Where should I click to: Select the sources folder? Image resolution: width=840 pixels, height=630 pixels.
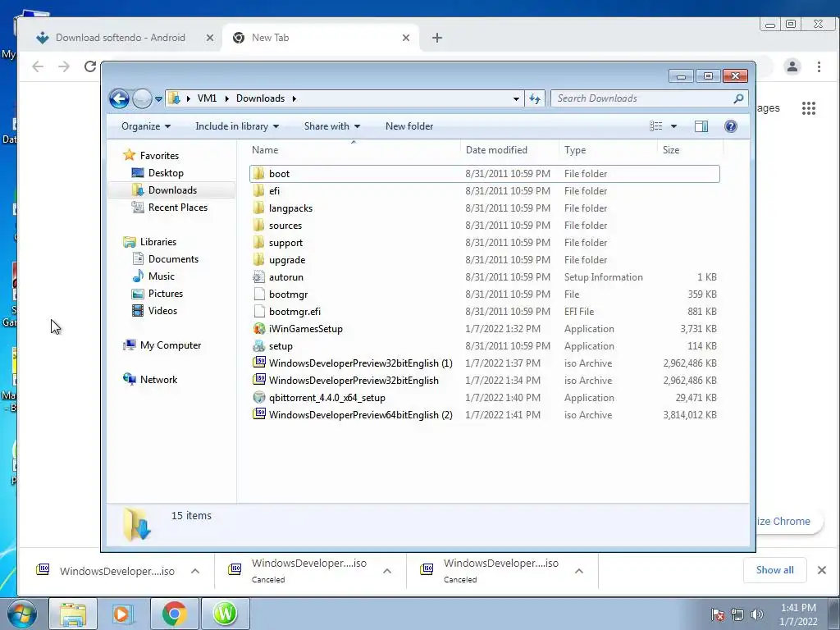[x=484, y=226]
